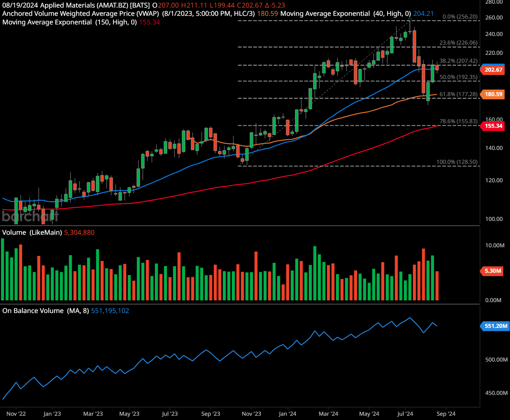The width and height of the screenshot is (510, 420).
Task: Click the red 155.34 EMA price tag
Action: 492,126
